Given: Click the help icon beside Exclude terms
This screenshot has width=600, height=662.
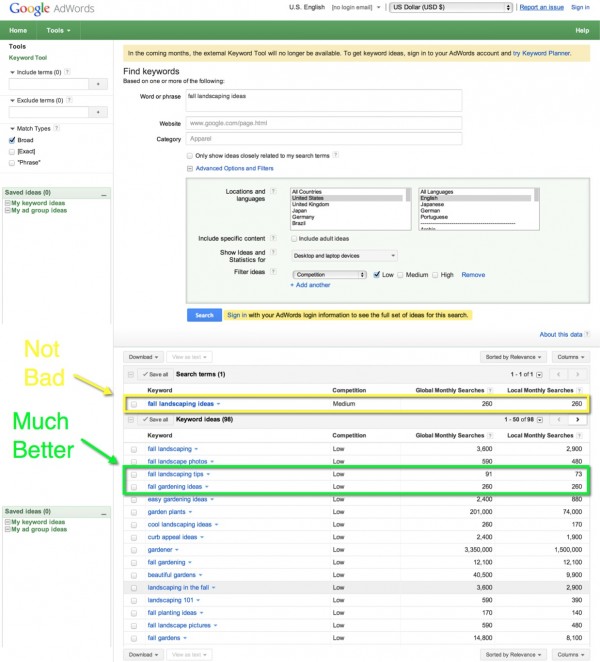Looking at the screenshot, I should [x=69, y=100].
